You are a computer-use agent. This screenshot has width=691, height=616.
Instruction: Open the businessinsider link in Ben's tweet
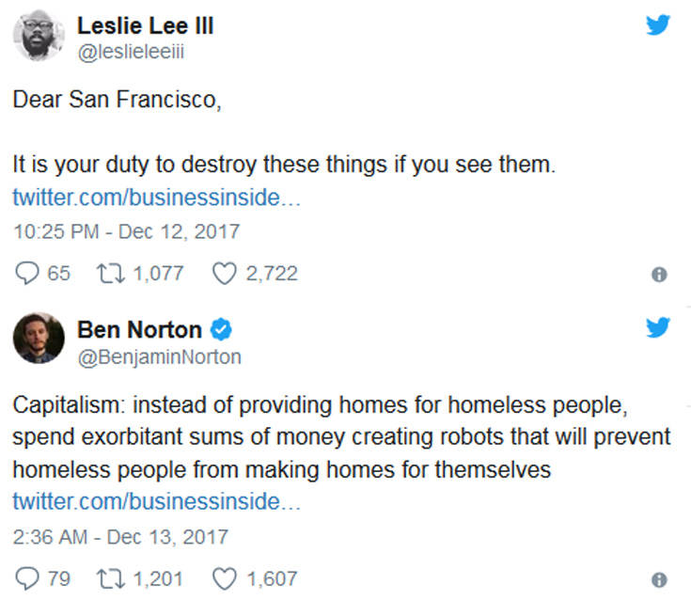(x=156, y=501)
